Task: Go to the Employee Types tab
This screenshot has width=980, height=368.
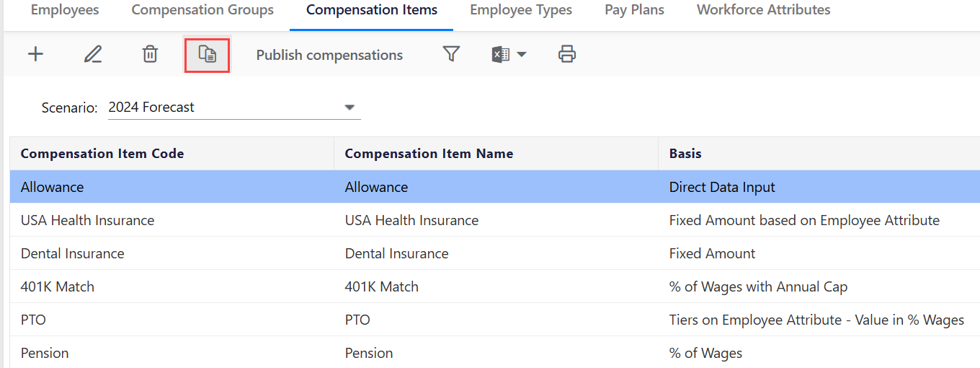Action: point(521,10)
